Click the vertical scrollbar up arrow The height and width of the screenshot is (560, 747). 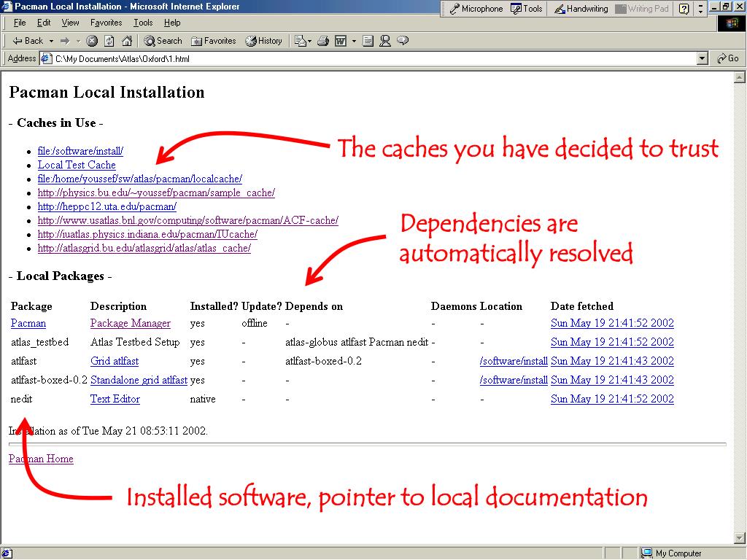click(x=740, y=77)
